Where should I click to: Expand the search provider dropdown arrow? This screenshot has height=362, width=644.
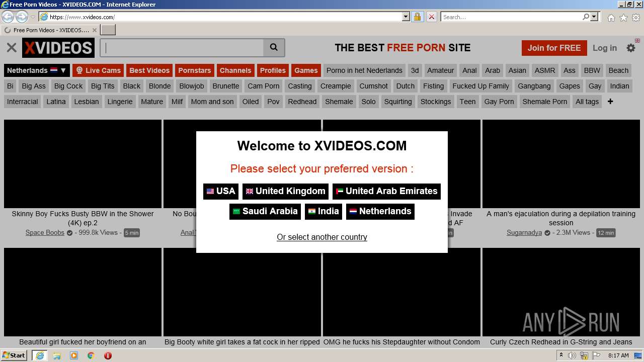click(x=594, y=17)
